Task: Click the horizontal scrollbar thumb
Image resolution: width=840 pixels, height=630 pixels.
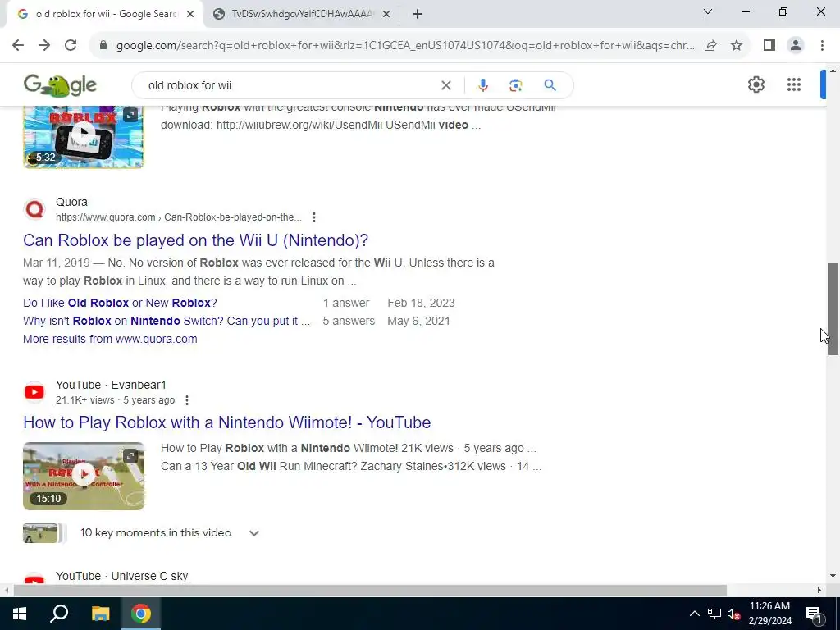Action: (x=370, y=590)
